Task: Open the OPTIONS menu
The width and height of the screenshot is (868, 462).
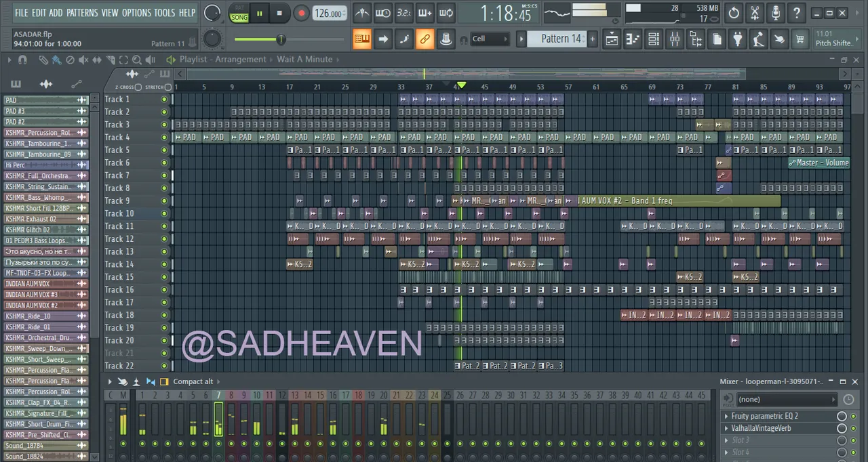Action: click(136, 13)
